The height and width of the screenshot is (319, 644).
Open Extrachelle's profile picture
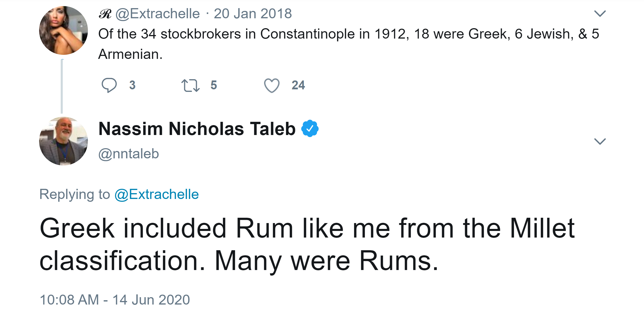(64, 30)
